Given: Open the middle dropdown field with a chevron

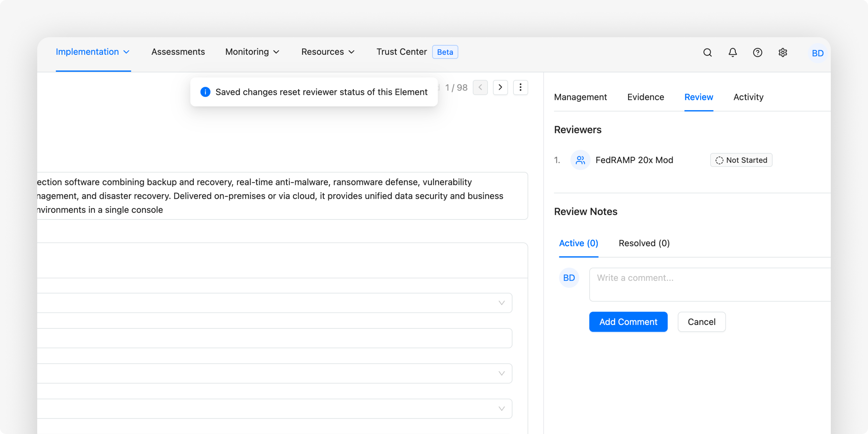Looking at the screenshot, I should (x=275, y=373).
